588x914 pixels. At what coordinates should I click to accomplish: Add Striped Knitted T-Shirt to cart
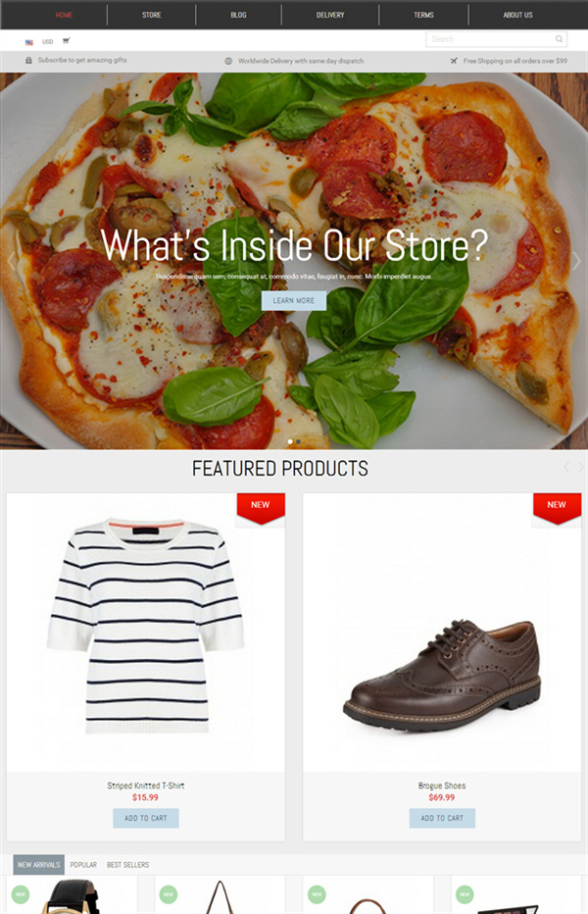click(x=146, y=818)
